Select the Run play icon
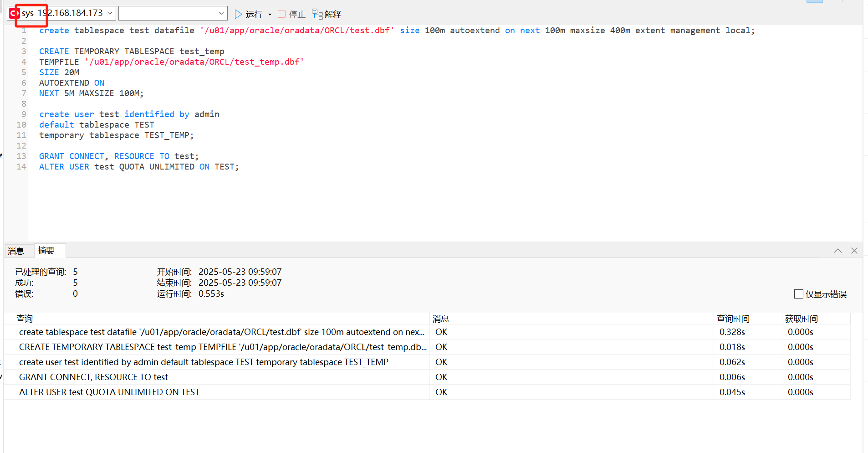This screenshot has width=868, height=453. click(238, 14)
